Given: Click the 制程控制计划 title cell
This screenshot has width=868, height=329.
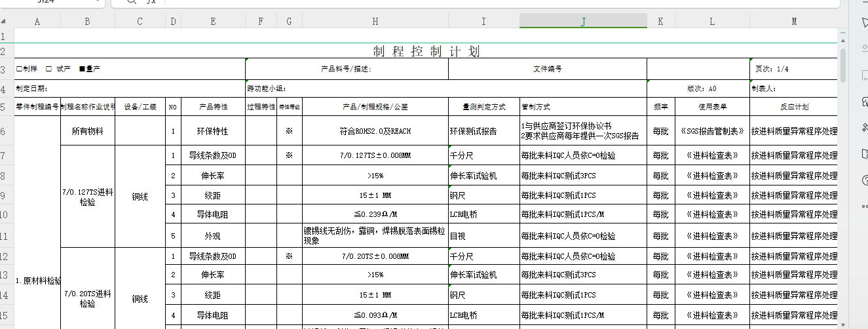Looking at the screenshot, I should click(425, 51).
